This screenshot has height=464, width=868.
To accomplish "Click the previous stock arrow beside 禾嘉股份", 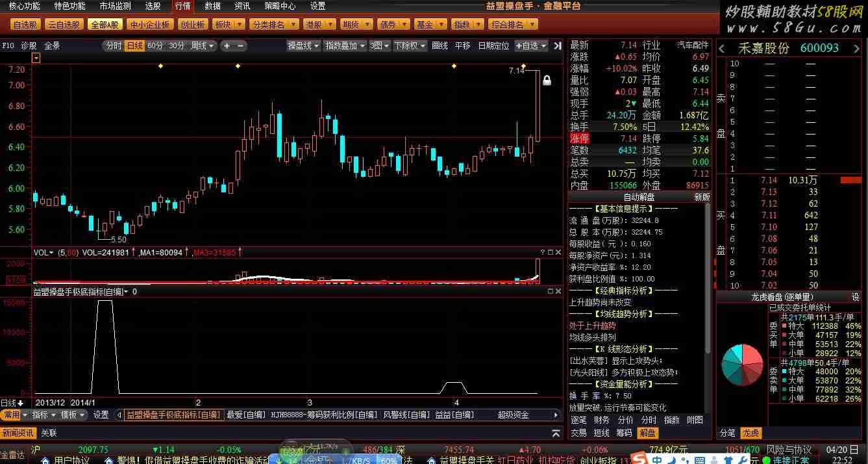I will click(x=722, y=49).
